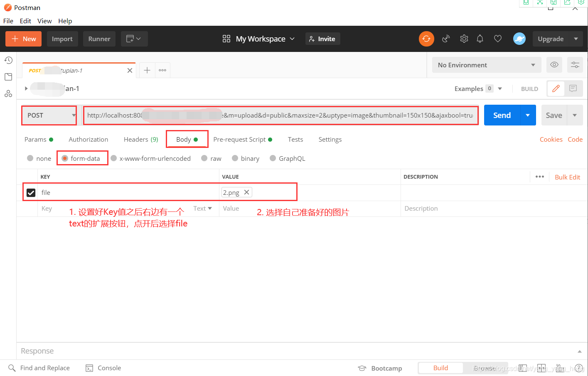Open the No Environment dropdown
588x376 pixels.
pos(487,65)
